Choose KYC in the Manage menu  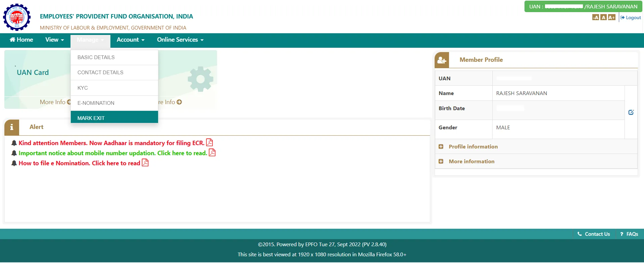pos(114,88)
